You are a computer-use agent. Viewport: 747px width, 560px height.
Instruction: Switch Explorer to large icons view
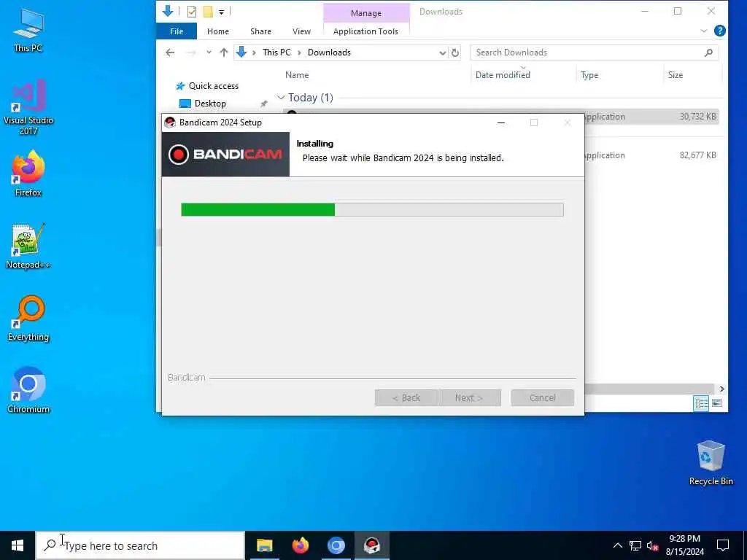(717, 403)
